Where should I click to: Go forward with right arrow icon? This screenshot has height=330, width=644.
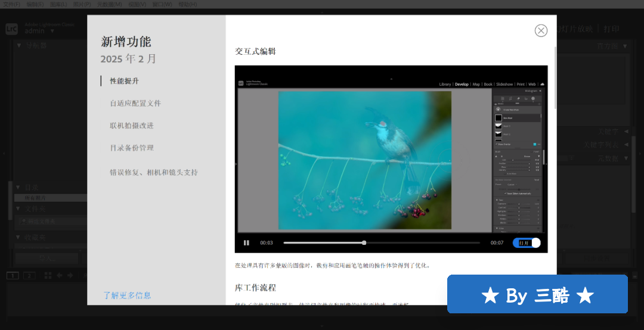[70, 275]
